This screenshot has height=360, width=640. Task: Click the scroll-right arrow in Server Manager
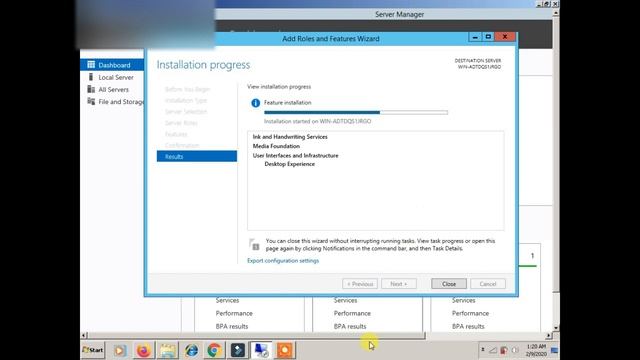pyautogui.click(x=548, y=336)
